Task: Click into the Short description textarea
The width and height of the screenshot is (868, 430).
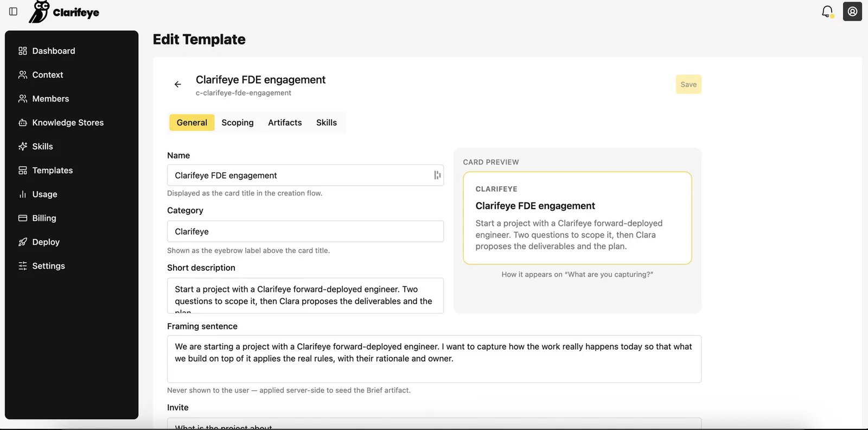Action: tap(305, 296)
